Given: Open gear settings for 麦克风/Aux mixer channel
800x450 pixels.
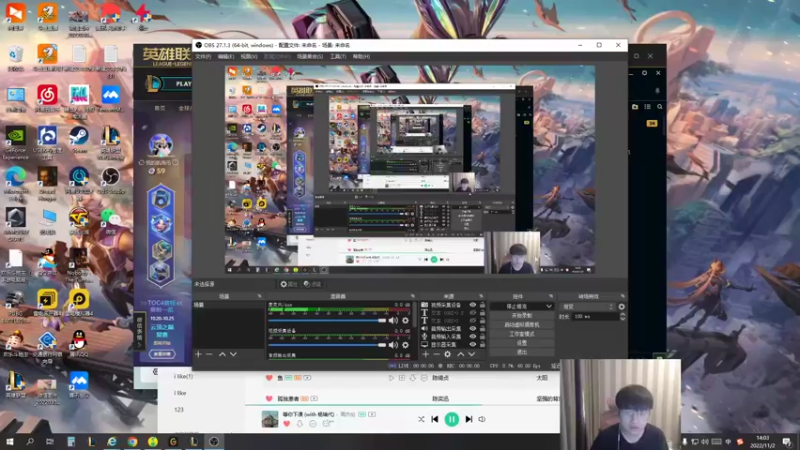Looking at the screenshot, I should click(x=406, y=320).
